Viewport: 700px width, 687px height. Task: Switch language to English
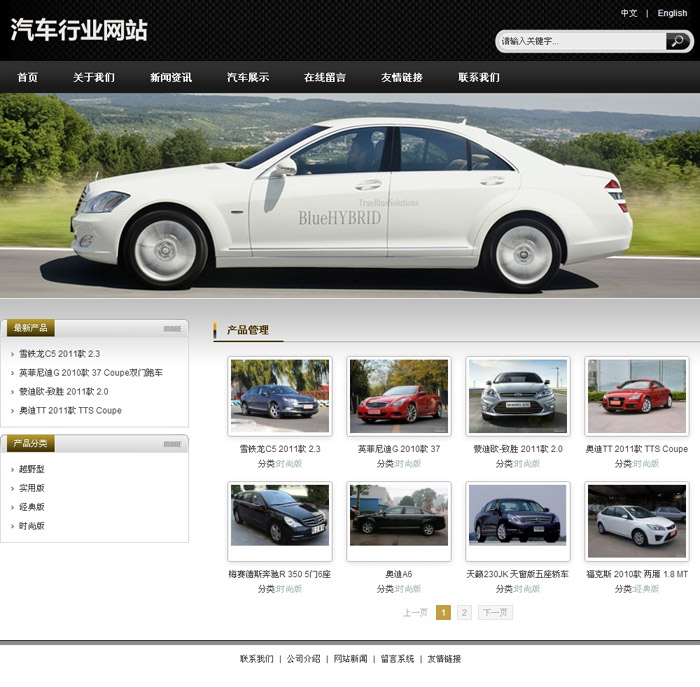pos(672,13)
